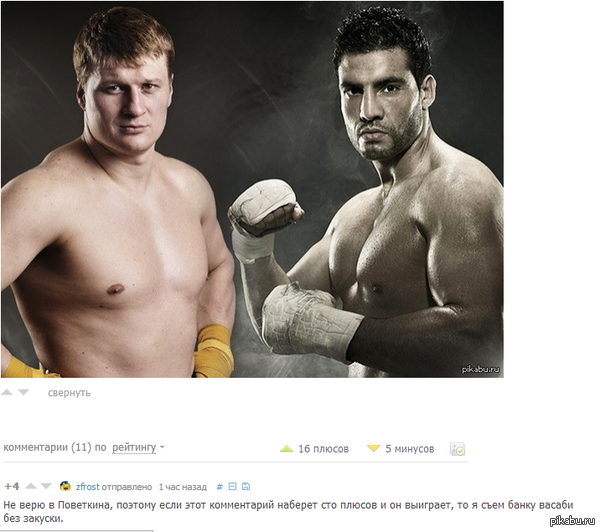Image resolution: width=600 pixels, height=532 pixels.
Task: Downvote the post using the gray down arrow beside свернуть
Action: pos(23,392)
